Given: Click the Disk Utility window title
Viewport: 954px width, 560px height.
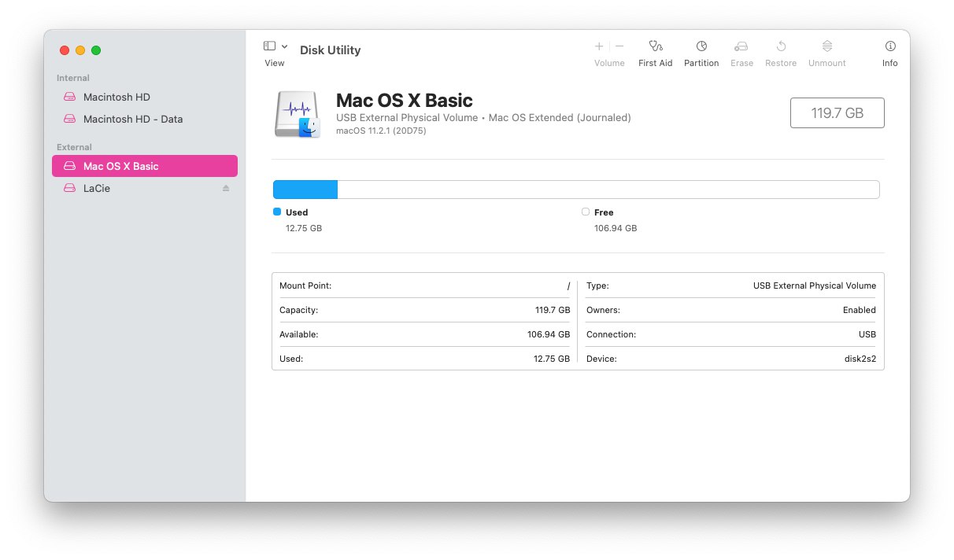Looking at the screenshot, I should [x=330, y=50].
